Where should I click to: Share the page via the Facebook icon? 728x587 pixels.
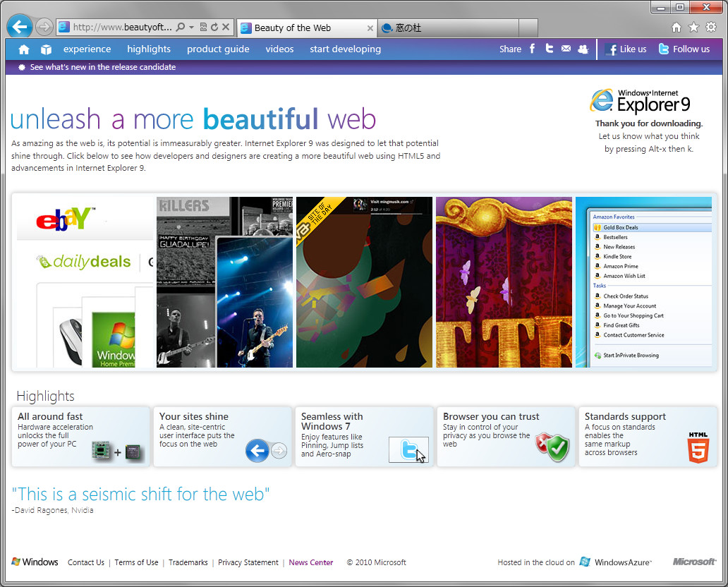[x=532, y=49]
